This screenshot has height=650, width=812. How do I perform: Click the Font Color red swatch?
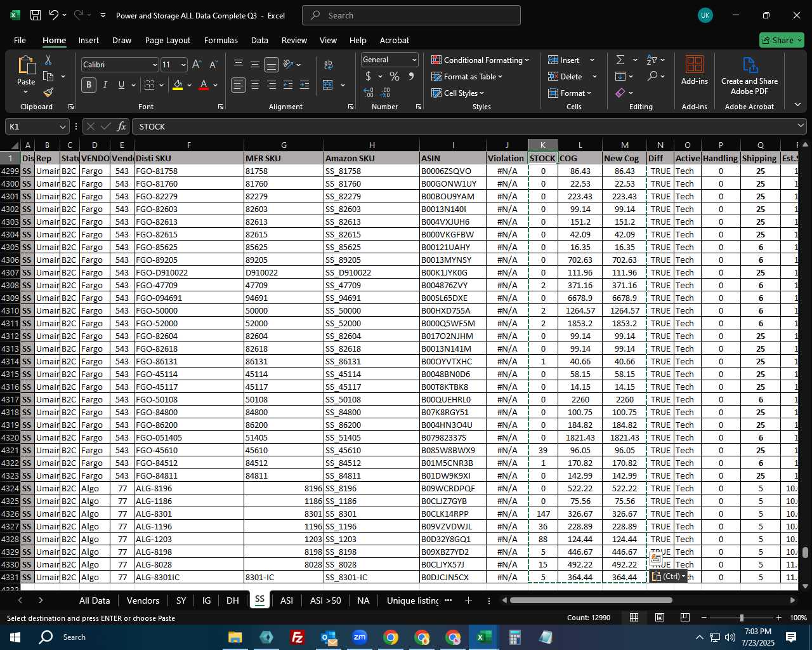204,86
